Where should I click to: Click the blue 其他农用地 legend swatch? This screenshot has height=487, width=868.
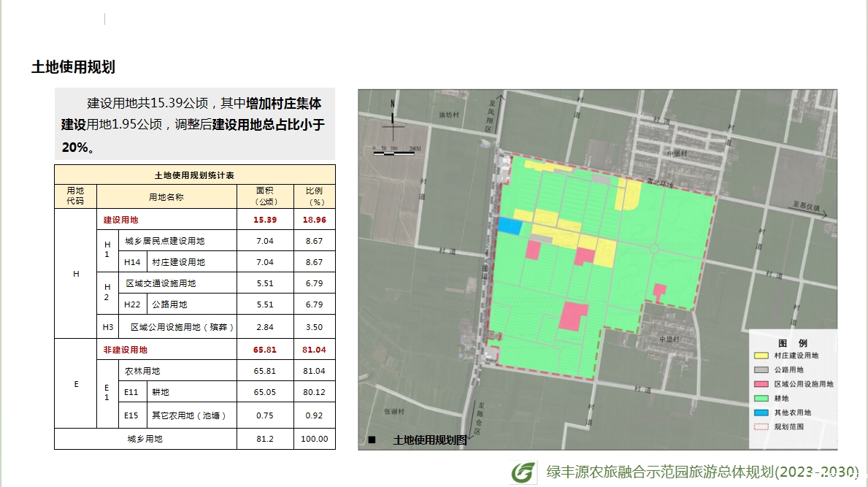761,413
